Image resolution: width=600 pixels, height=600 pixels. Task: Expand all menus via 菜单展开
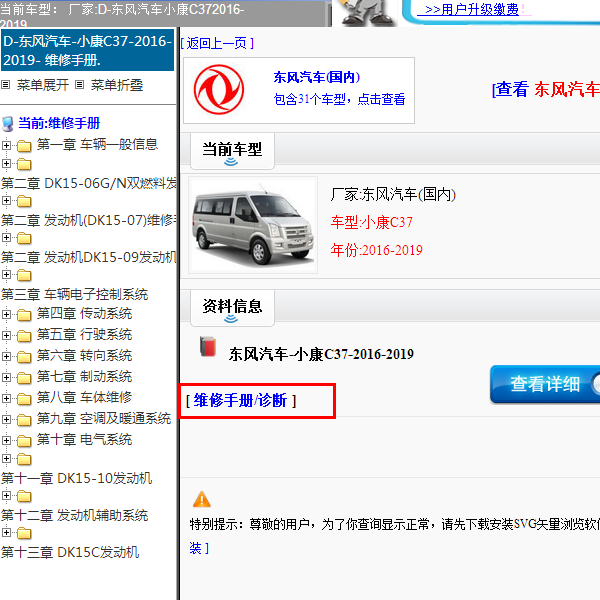tap(42, 85)
